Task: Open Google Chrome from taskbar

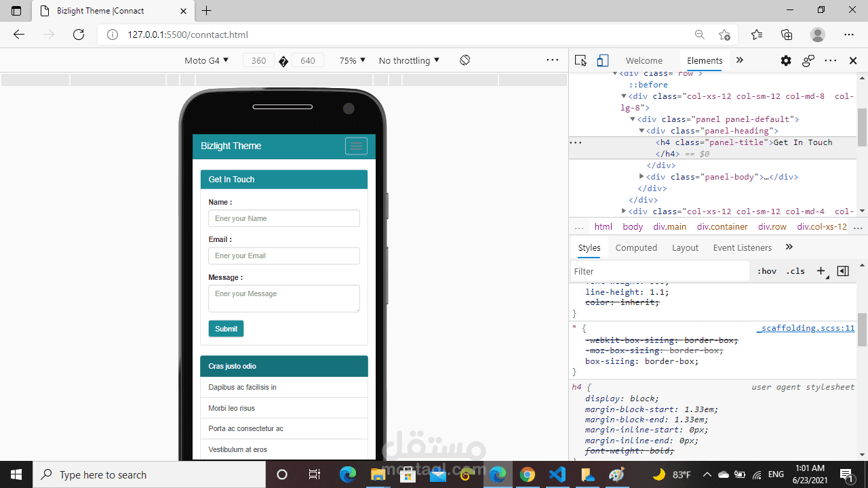Action: 528,474
